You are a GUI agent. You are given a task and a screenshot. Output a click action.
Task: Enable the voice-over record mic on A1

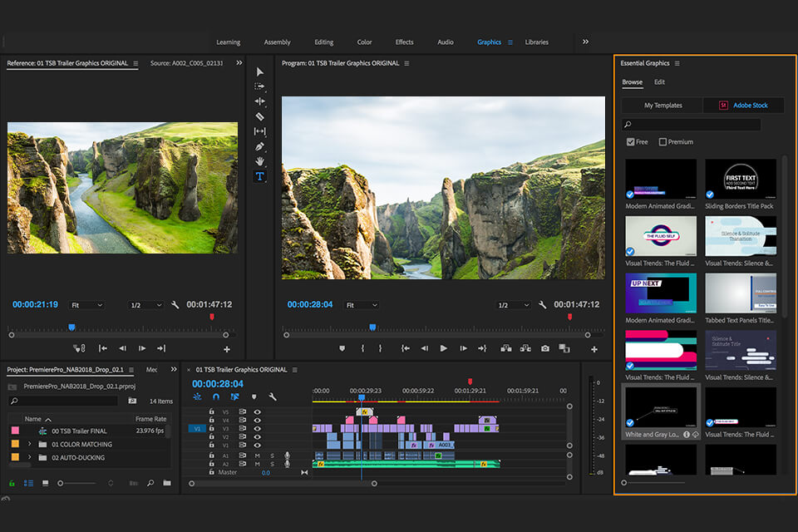(x=288, y=456)
